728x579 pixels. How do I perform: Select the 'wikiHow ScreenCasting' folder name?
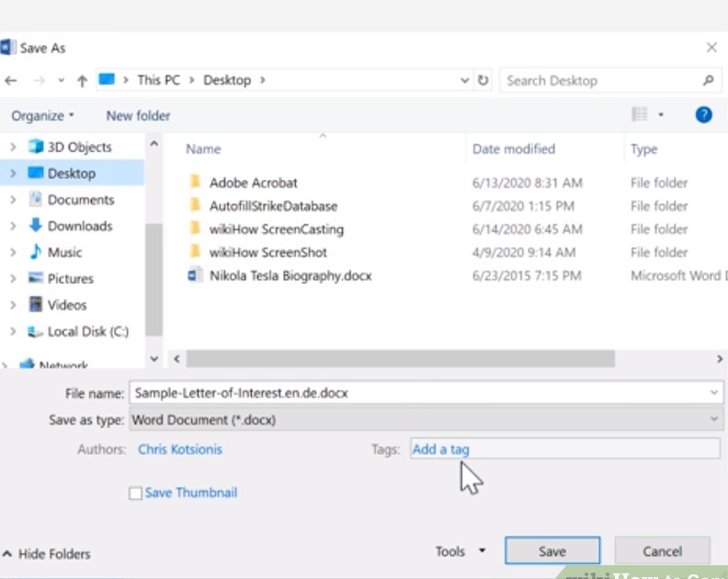[x=277, y=230]
